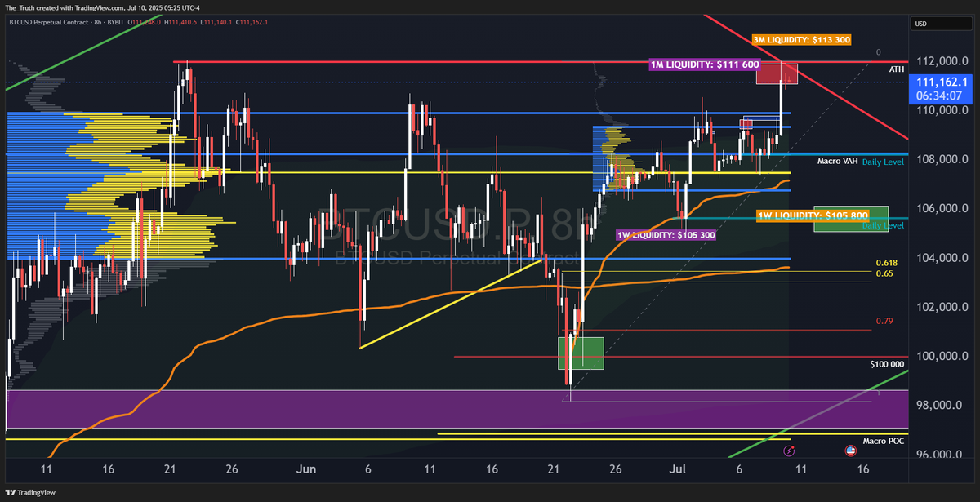Click the 102,000.0 price axis label

[x=943, y=307]
